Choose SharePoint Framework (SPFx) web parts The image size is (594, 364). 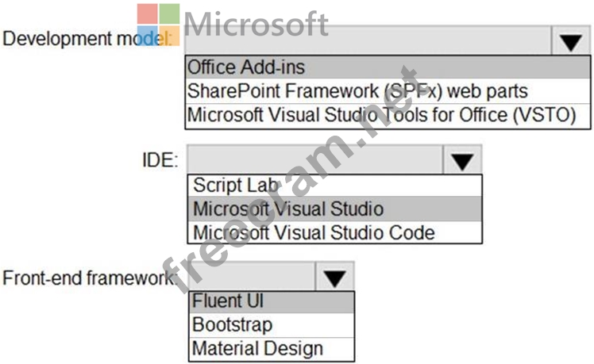pos(388,91)
